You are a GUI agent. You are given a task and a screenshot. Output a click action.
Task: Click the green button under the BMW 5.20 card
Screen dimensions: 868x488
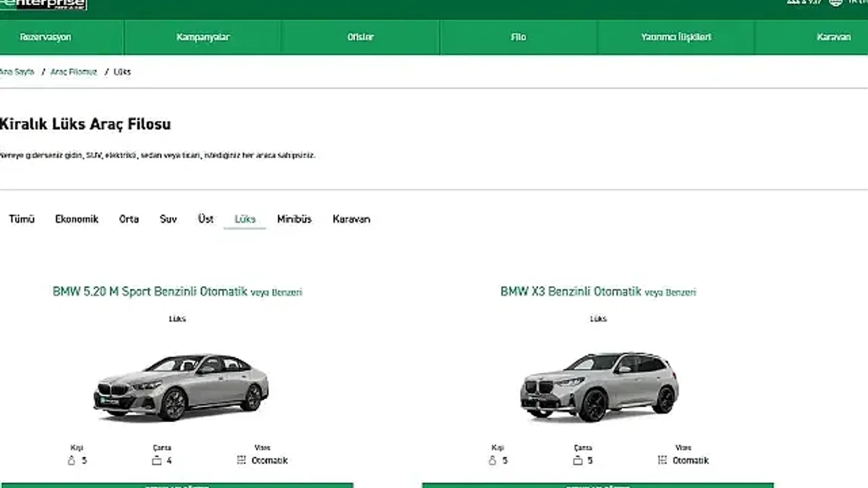(177, 485)
